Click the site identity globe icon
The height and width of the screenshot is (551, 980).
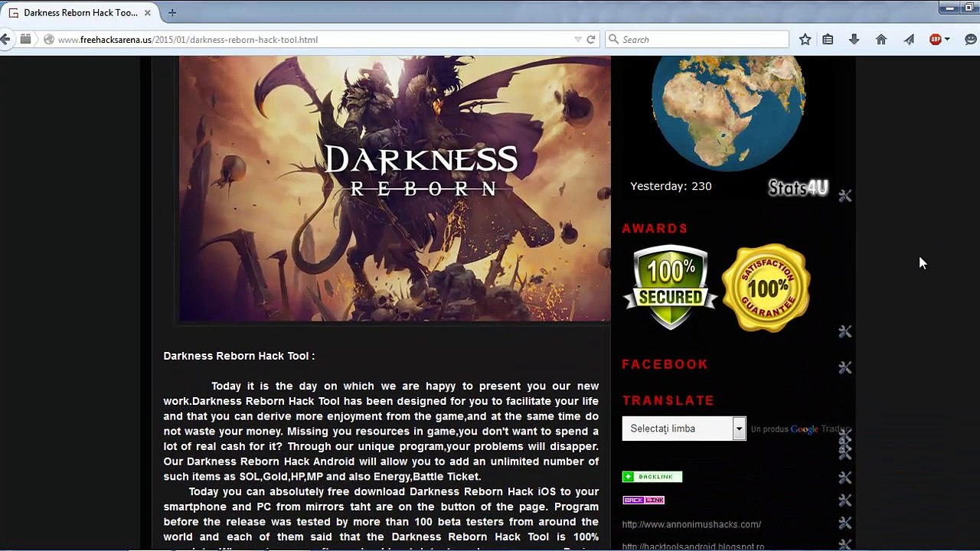click(x=49, y=39)
